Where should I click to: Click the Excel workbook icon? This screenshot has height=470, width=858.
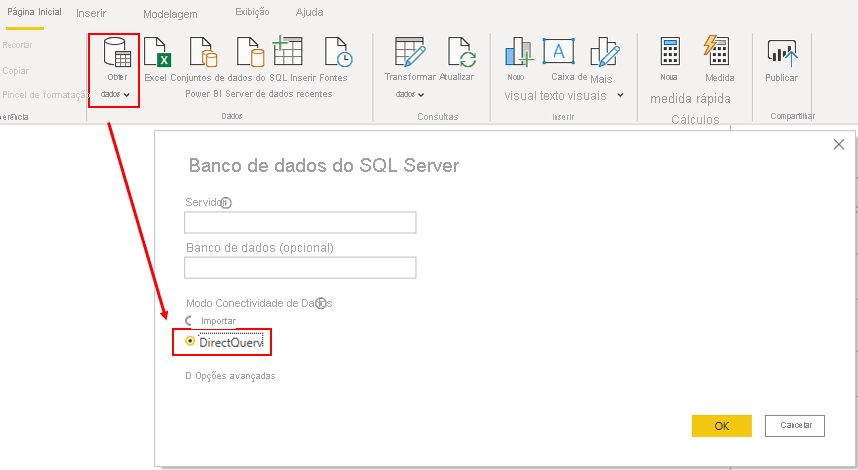(x=158, y=52)
